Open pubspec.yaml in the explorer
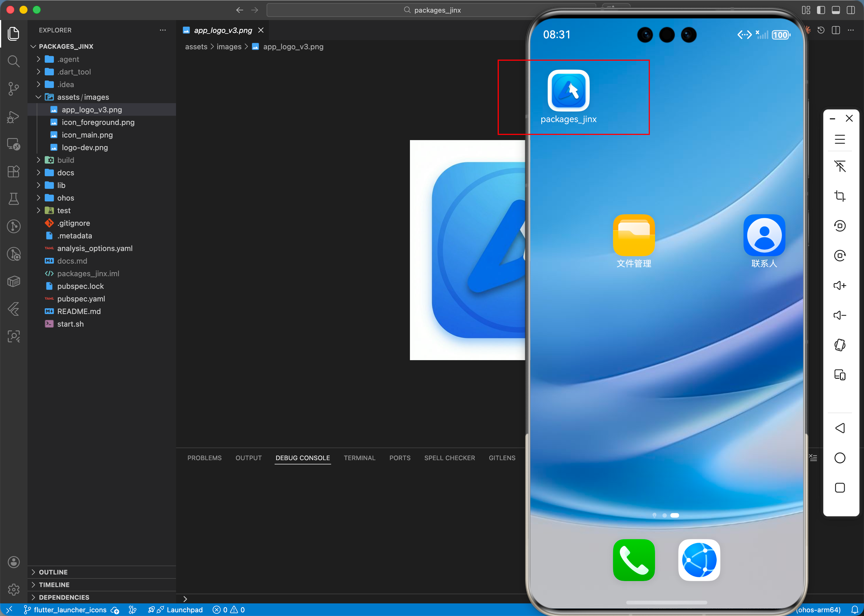The width and height of the screenshot is (864, 616). pos(81,299)
